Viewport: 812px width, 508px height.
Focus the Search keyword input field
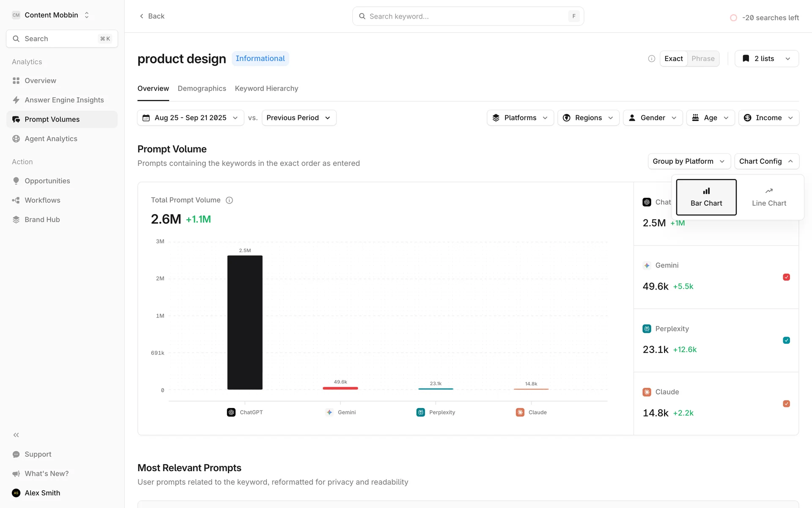(465, 16)
